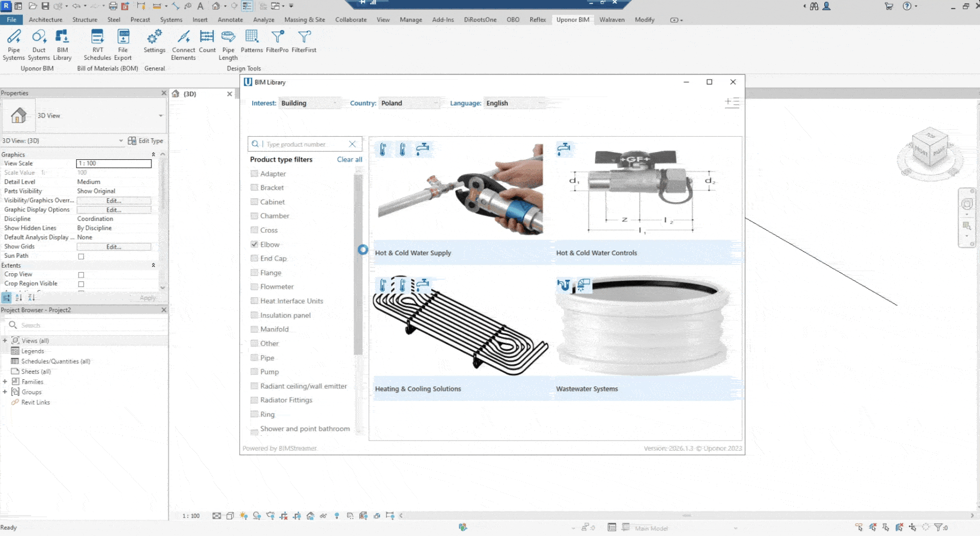Open the Language dropdown set to English
The width and height of the screenshot is (980, 536).
(x=514, y=103)
